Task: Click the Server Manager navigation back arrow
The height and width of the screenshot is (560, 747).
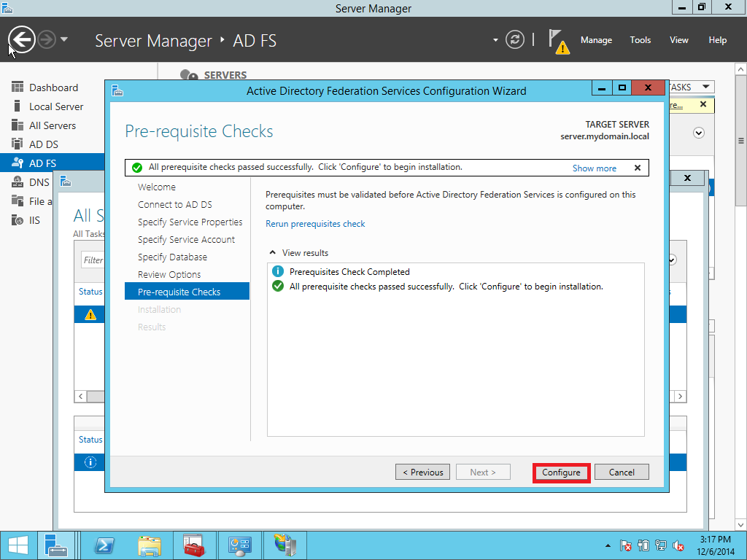Action: [x=20, y=39]
